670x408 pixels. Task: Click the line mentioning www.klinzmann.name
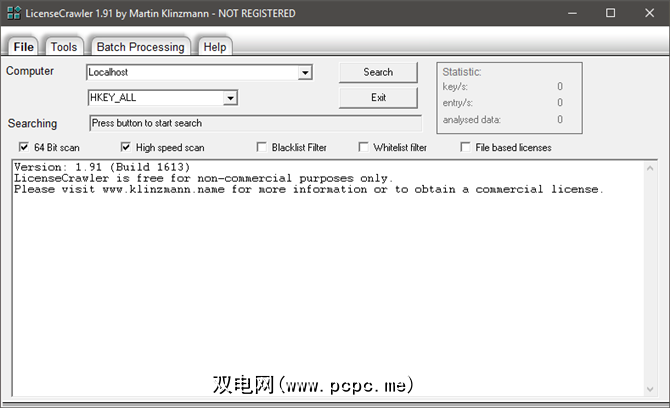(x=309, y=189)
